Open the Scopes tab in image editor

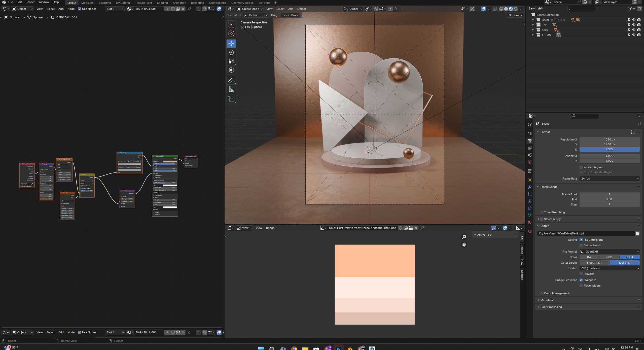tap(522, 275)
